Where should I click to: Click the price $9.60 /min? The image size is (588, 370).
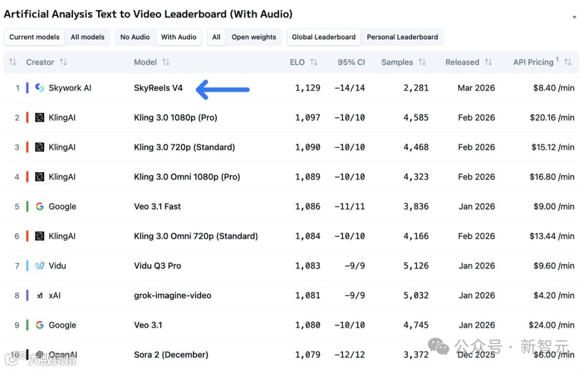(x=554, y=266)
